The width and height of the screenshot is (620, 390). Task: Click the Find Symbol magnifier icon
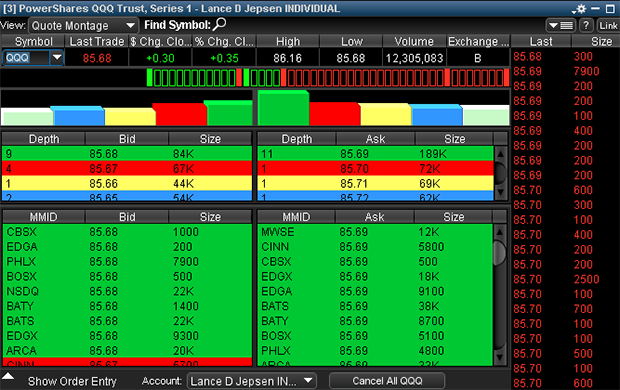coord(219,25)
